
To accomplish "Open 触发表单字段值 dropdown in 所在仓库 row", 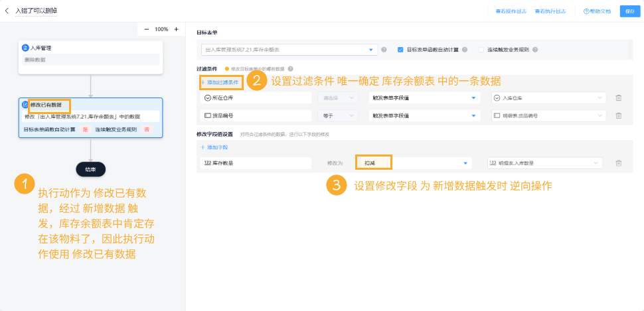I will (x=424, y=97).
